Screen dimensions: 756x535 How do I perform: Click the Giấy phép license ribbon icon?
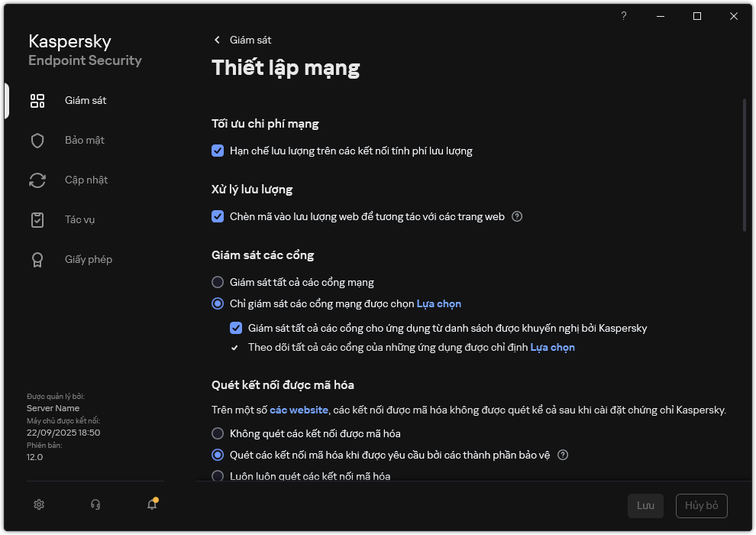pyautogui.click(x=37, y=260)
